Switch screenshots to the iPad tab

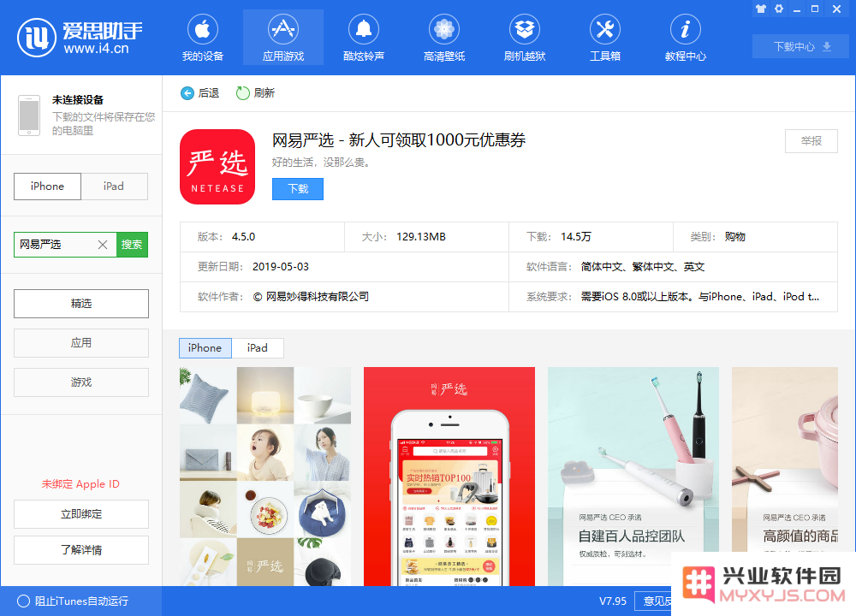tap(258, 348)
